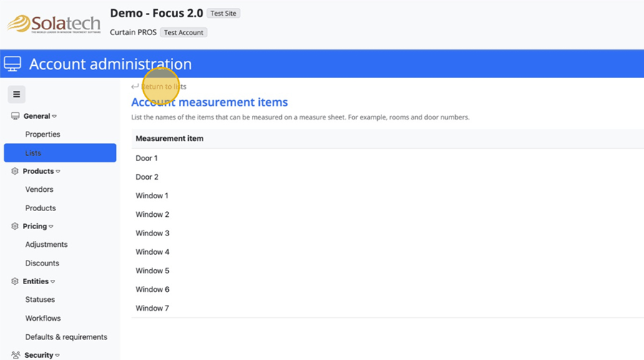
Task: Expand the Security section chevron
Action: coord(57,355)
